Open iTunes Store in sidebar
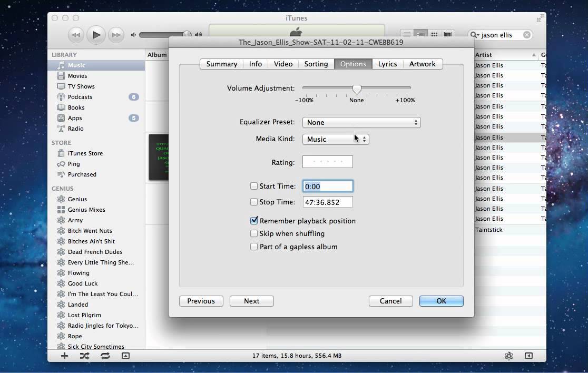588x373 pixels. pyautogui.click(x=96, y=153)
